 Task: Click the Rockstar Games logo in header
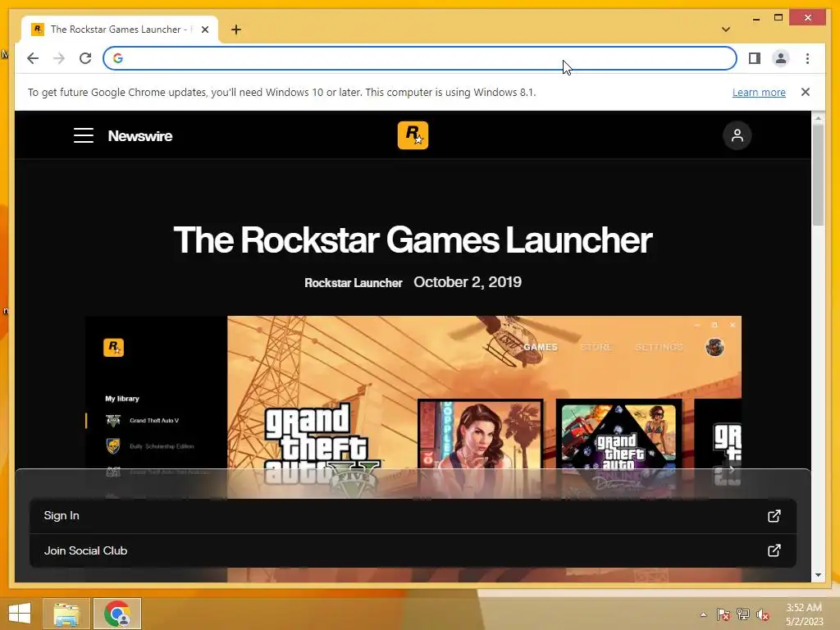coord(413,135)
